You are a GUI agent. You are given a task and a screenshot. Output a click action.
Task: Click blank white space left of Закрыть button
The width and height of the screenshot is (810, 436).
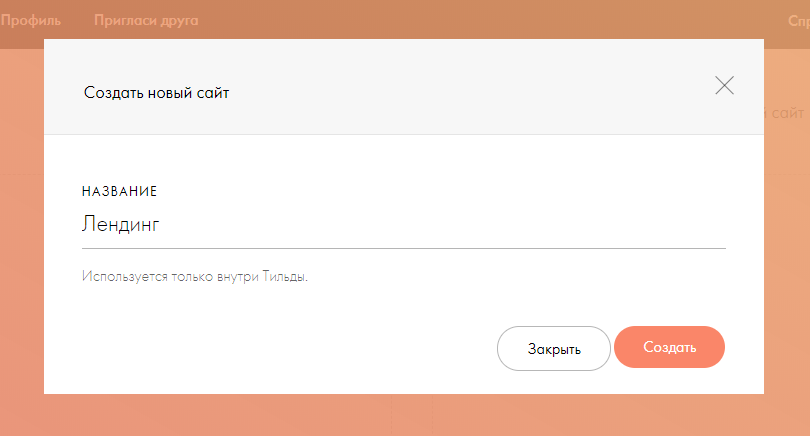coord(284,348)
